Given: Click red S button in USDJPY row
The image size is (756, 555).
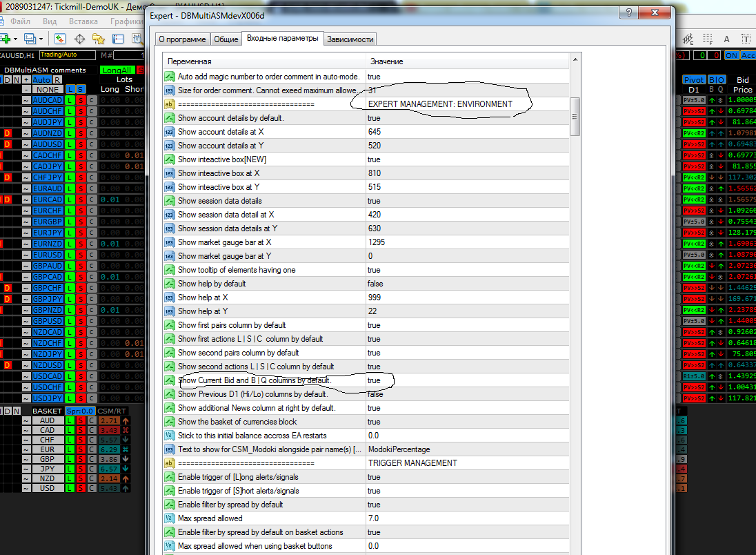Looking at the screenshot, I should click(x=81, y=398).
